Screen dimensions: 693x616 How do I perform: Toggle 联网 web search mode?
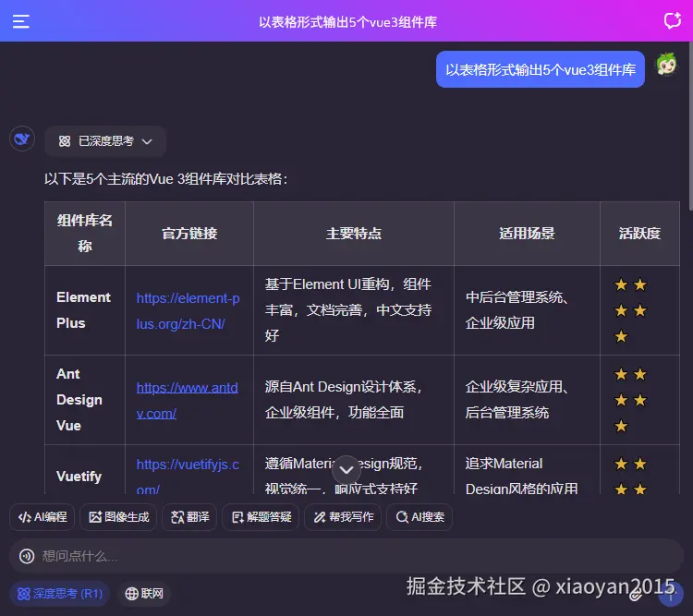[143, 594]
